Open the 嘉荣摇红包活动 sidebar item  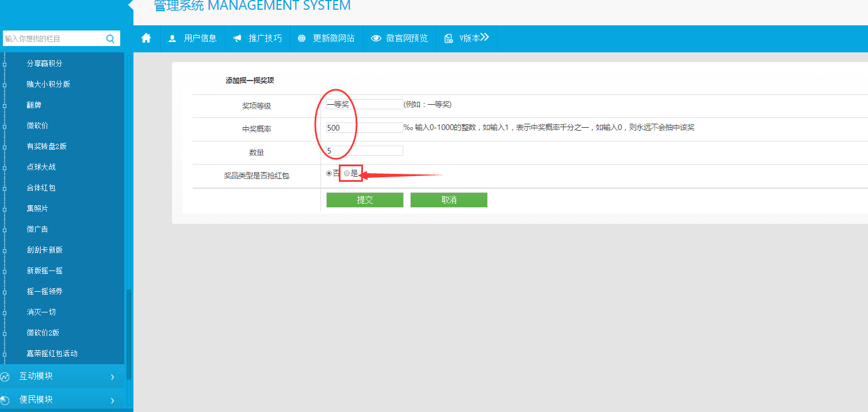click(52, 353)
